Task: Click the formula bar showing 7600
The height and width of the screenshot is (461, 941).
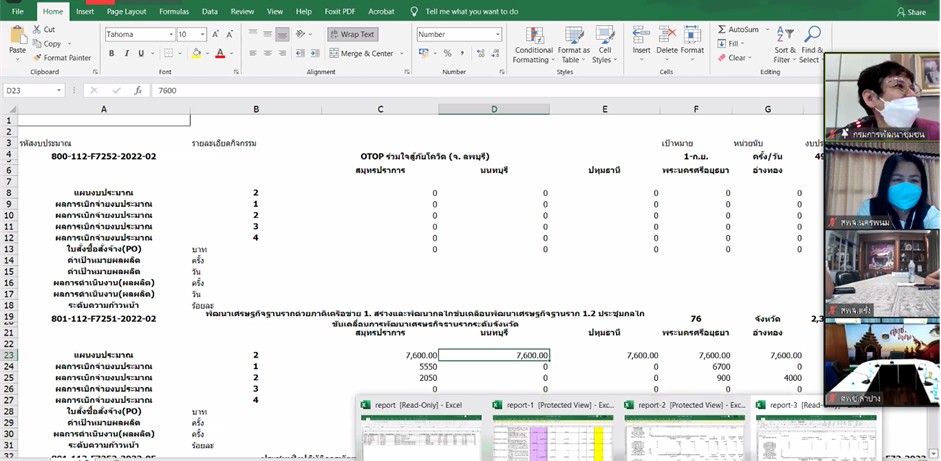Action: pos(487,91)
